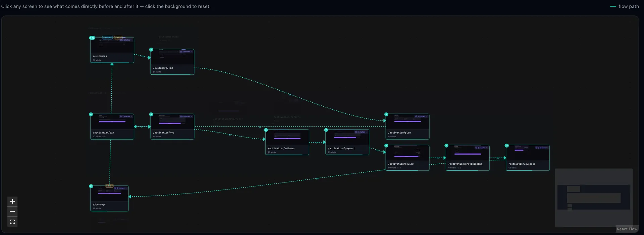Expand the 8 states dropdown on /journeys
This screenshot has width=644, height=235.
pos(121,188)
